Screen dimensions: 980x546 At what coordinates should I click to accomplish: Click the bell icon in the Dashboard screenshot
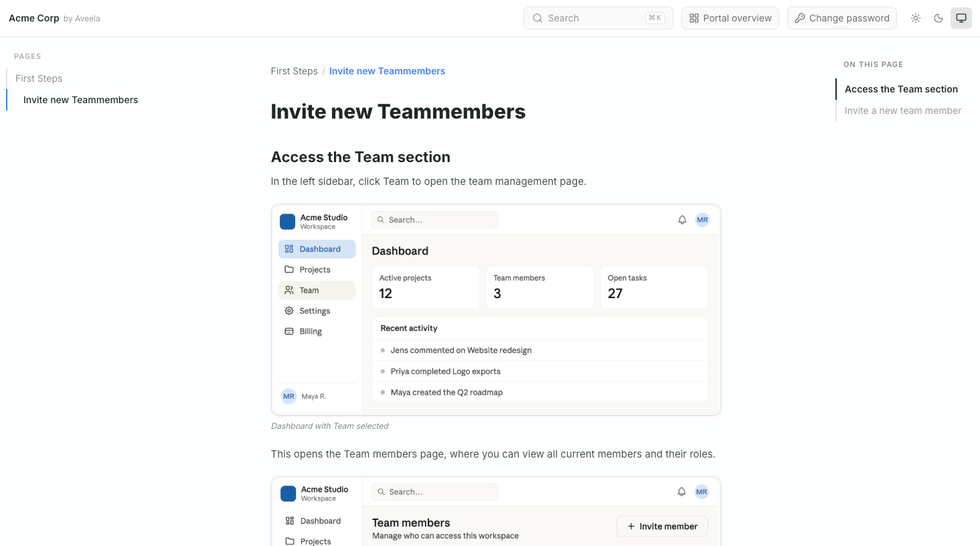click(x=682, y=220)
